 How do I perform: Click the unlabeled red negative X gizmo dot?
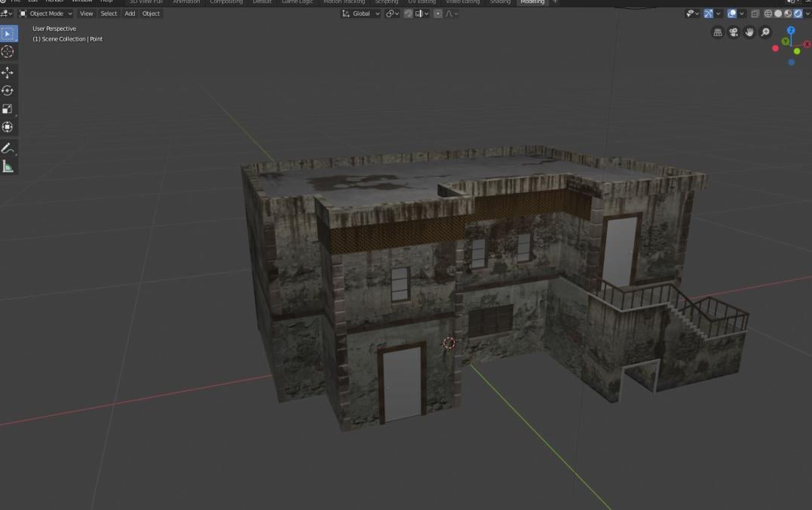pos(775,49)
